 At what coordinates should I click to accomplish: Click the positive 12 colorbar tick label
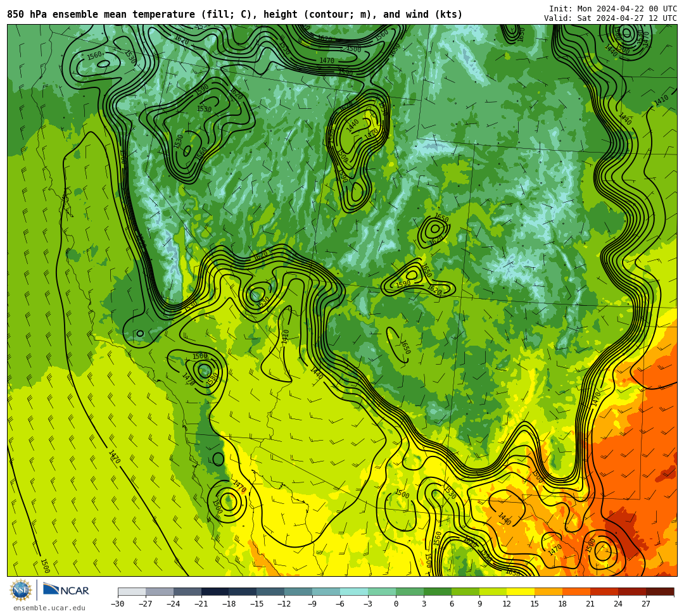tap(507, 604)
